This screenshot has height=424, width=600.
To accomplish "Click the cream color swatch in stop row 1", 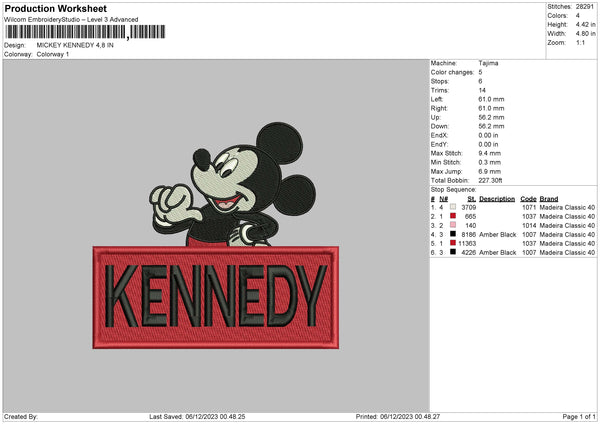I will coord(453,207).
